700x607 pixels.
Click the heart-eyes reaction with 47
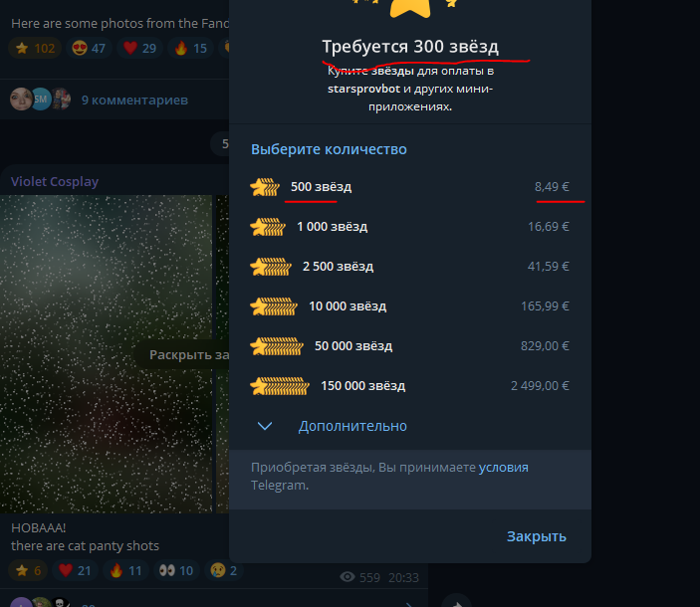click(89, 48)
